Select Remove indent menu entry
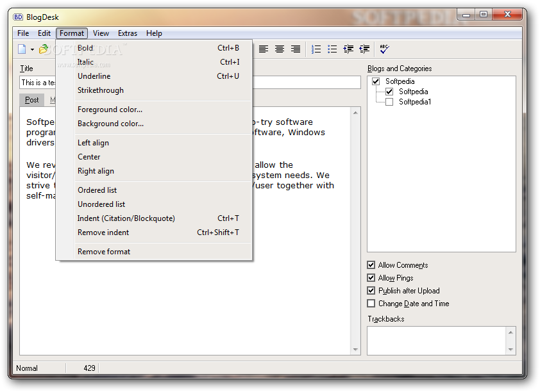The width and height of the screenshot is (540, 392). [x=154, y=233]
